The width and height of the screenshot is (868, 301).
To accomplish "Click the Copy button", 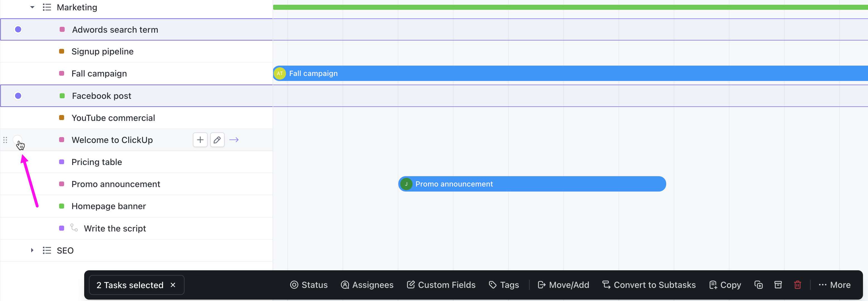I will pyautogui.click(x=725, y=285).
